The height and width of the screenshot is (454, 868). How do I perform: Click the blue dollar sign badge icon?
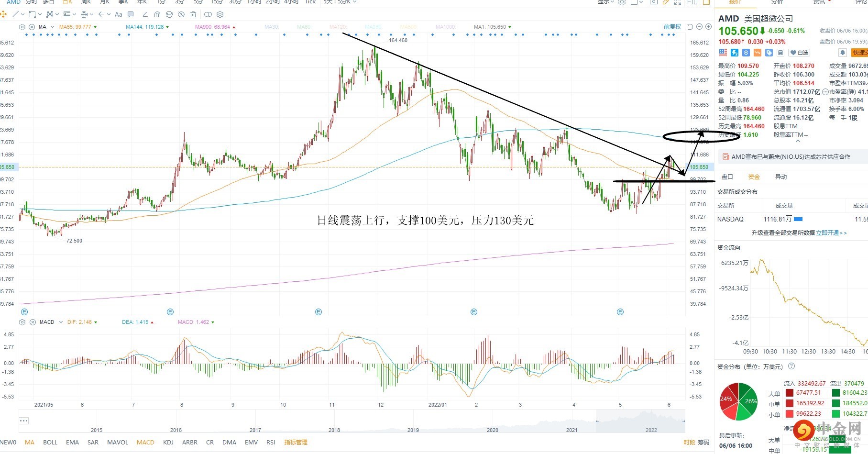pyautogui.click(x=746, y=53)
